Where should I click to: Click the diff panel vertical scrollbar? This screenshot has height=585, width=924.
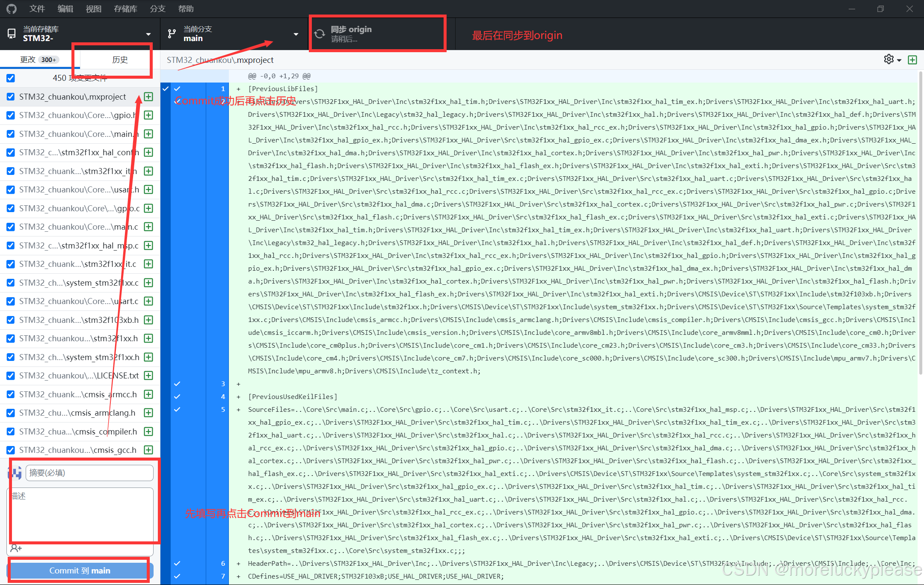pos(921,222)
